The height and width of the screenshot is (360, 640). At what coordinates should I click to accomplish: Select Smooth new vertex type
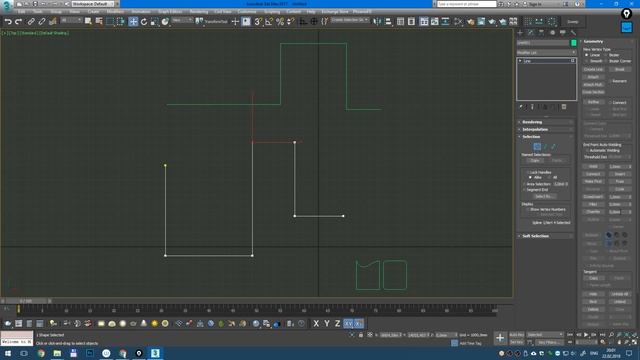(587, 61)
